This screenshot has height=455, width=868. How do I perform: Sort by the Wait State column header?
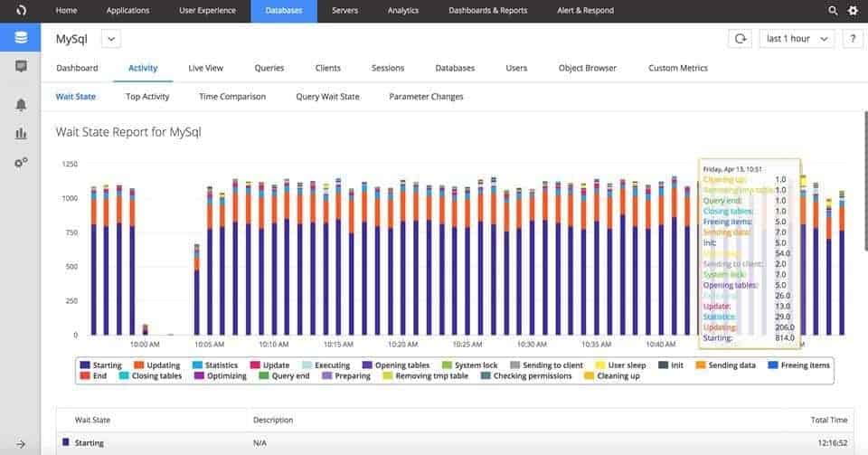click(92, 420)
